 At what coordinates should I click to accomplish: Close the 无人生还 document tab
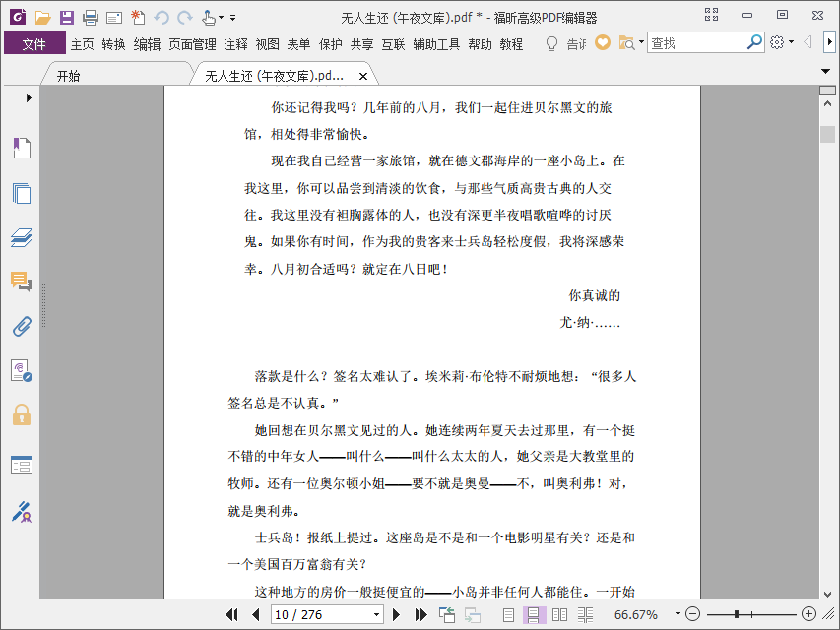click(x=363, y=76)
